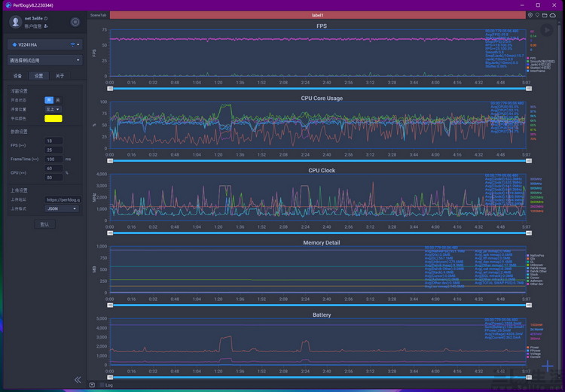Open the folder icon in top toolbar

click(x=545, y=15)
